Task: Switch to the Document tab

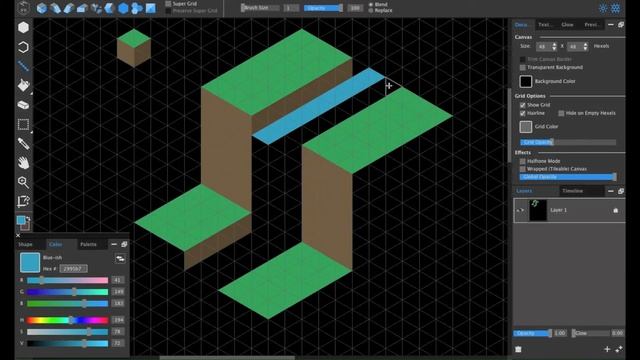Action: pyautogui.click(x=522, y=24)
